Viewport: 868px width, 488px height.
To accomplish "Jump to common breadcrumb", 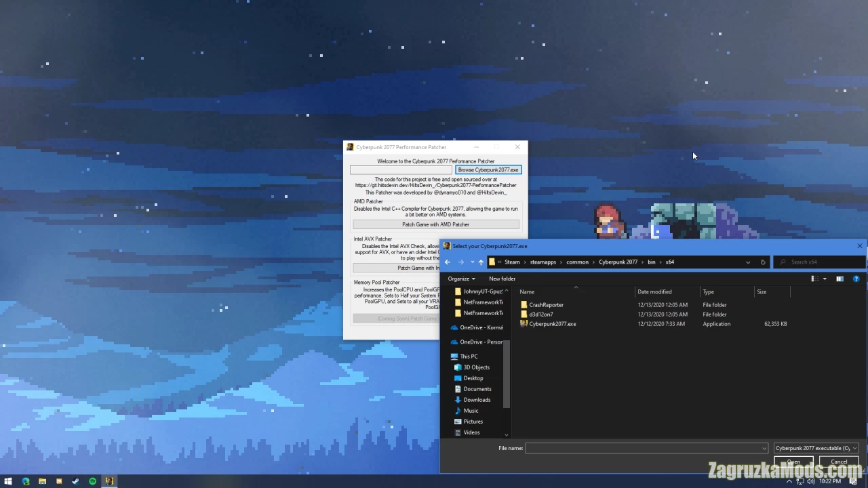I will (x=578, y=262).
